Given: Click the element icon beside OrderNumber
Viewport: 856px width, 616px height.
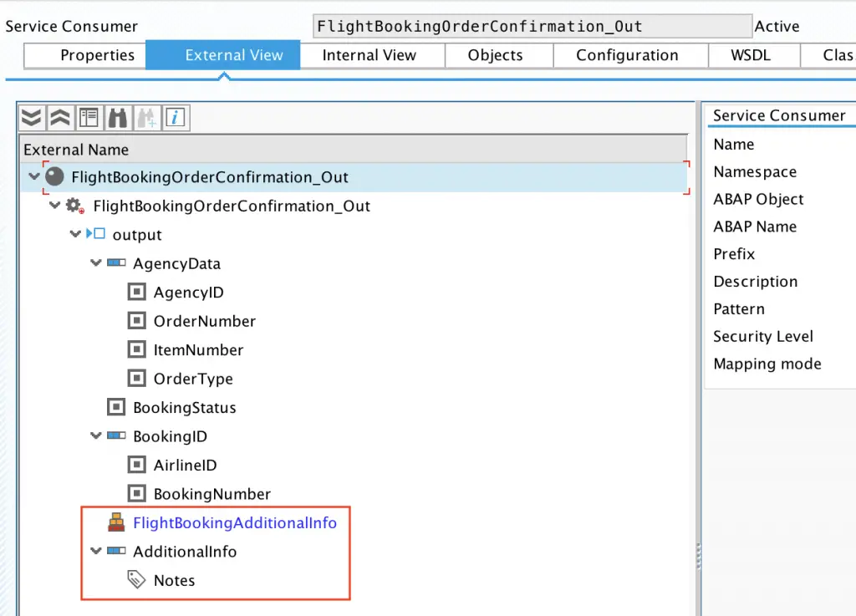Looking at the screenshot, I should (136, 321).
